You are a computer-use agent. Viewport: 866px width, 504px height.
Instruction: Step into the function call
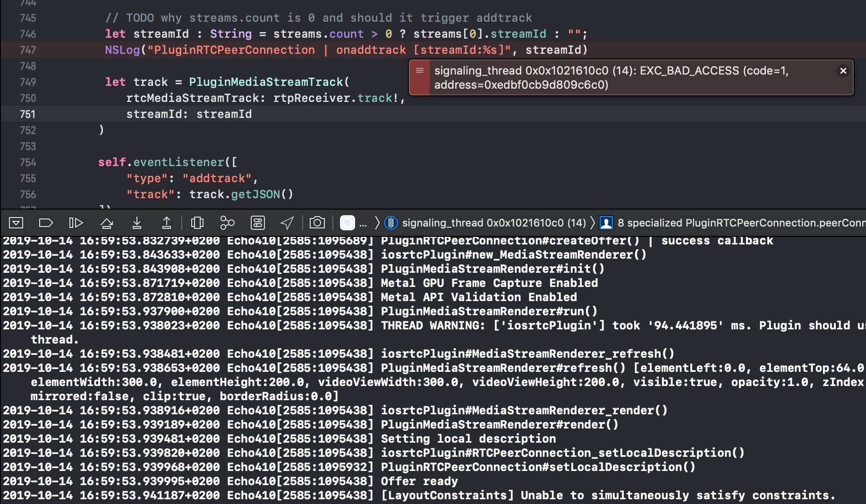(x=136, y=223)
